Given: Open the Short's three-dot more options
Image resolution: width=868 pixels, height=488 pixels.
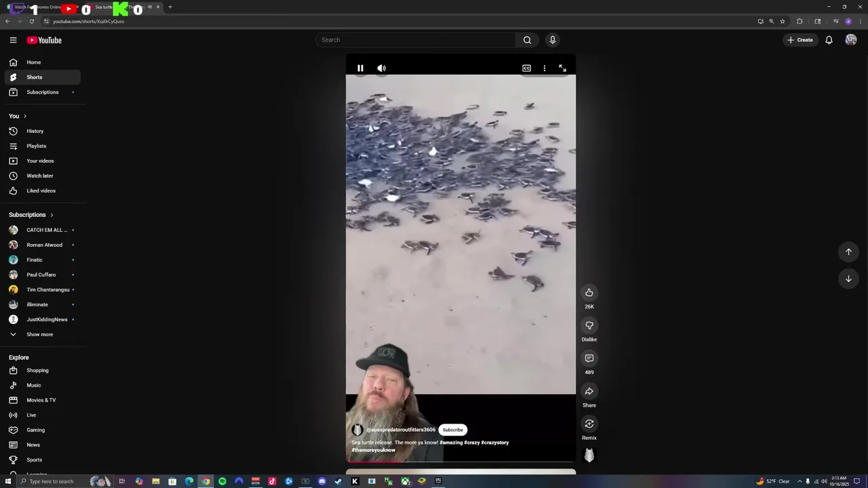Looking at the screenshot, I should click(545, 68).
